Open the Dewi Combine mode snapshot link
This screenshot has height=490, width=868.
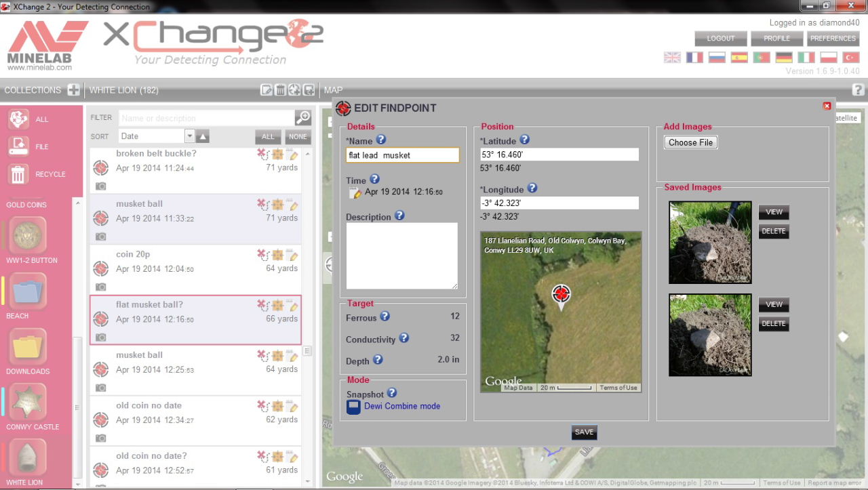point(402,406)
